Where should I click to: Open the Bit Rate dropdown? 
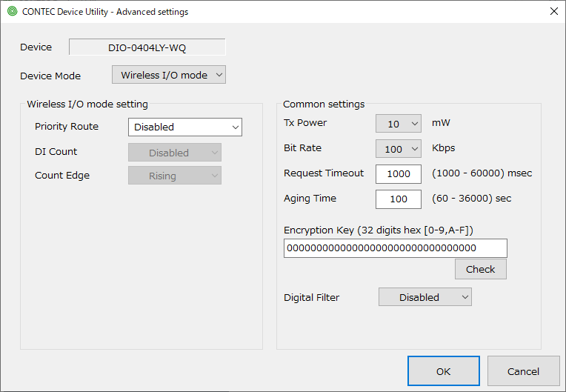pyautogui.click(x=398, y=149)
